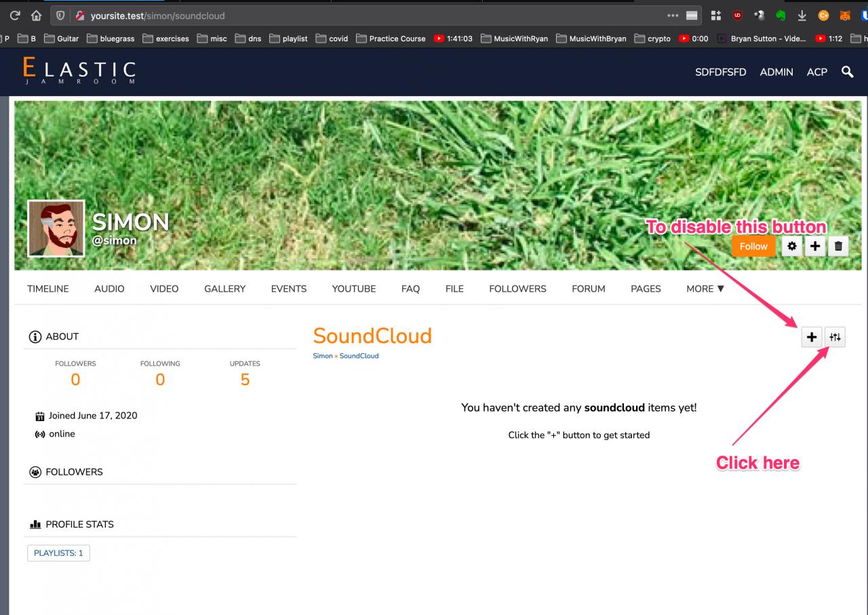868x615 pixels.
Task: Open the YOUTUBE profile tab
Action: pyautogui.click(x=353, y=289)
